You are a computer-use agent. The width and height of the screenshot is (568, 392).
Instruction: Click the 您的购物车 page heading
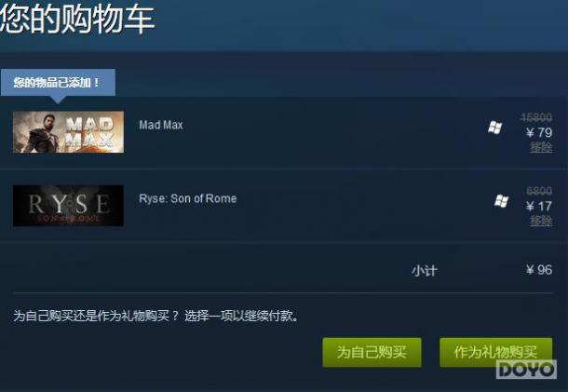[x=77, y=18]
